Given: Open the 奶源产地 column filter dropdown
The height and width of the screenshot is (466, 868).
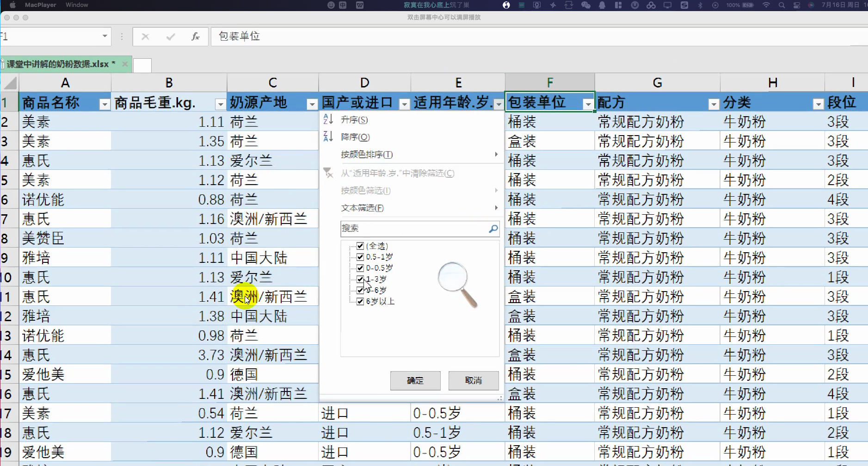Looking at the screenshot, I should click(312, 105).
